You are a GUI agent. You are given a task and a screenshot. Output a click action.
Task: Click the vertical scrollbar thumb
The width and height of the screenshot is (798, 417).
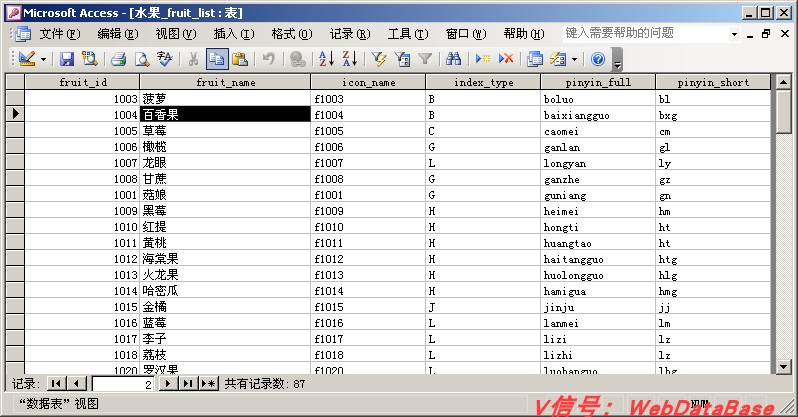tap(784, 111)
